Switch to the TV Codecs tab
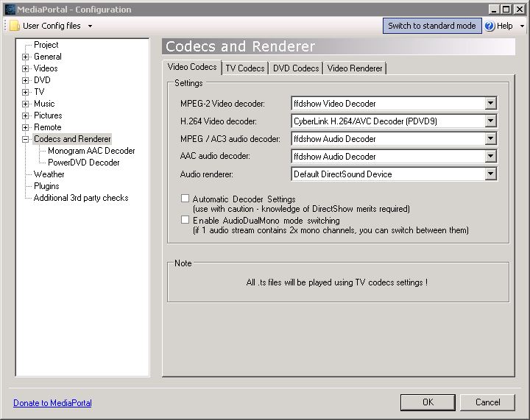The image size is (530, 420). click(x=245, y=68)
